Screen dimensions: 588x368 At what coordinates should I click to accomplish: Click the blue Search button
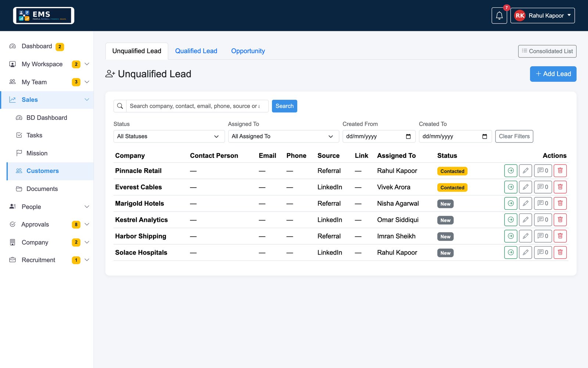pos(284,106)
